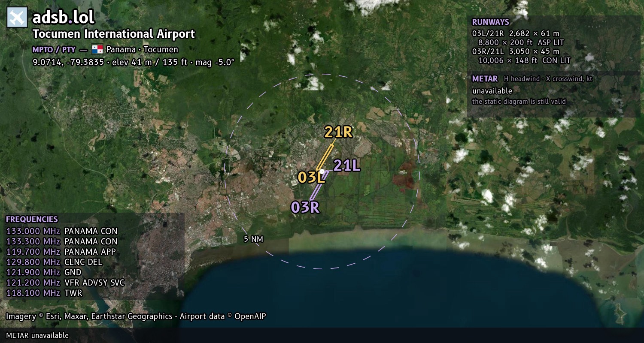Select the 133.000 MHz PANAMA CON row
This screenshot has width=644, height=343.
[62, 231]
